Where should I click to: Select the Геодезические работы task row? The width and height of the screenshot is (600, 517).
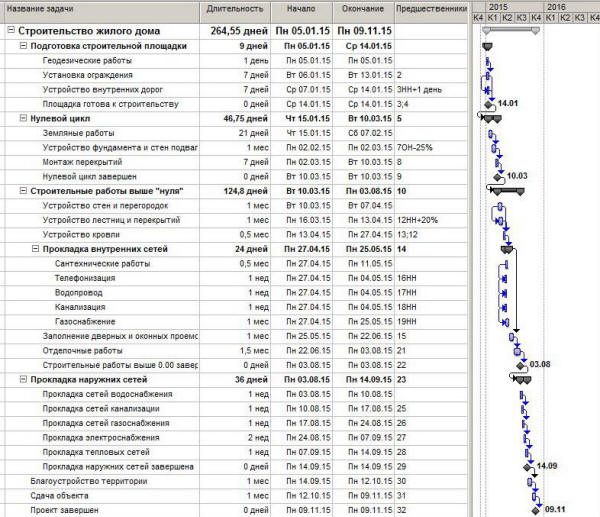click(x=236, y=60)
